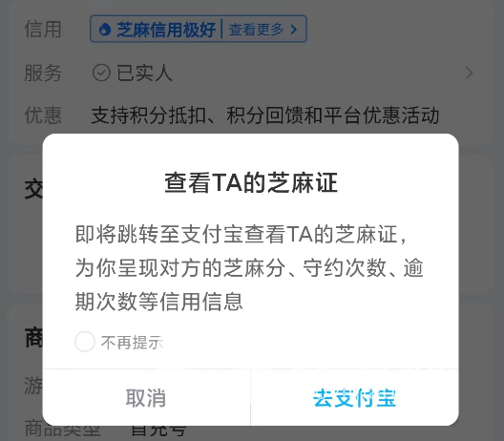Enable the 不再提示 circle checkbox

point(85,342)
